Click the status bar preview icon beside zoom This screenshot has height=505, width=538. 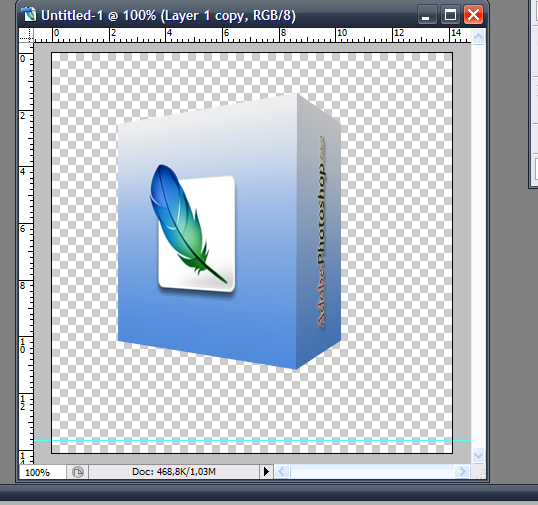(x=78, y=472)
